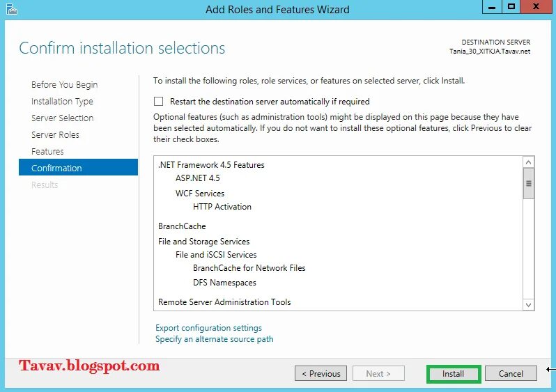Screen dimensions: 556x392
Task: Click Specify an alternate source path
Action: coord(214,339)
